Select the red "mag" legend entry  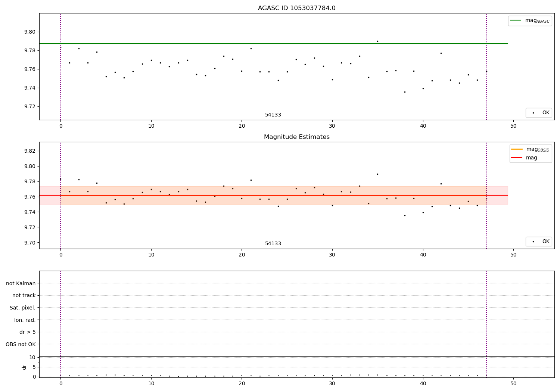pos(524,158)
